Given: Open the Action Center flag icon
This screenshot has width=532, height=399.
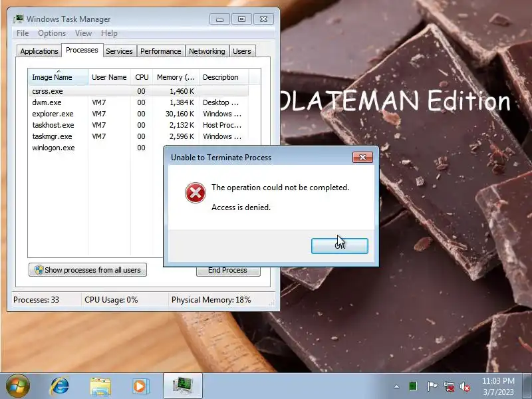Looking at the screenshot, I should [x=432, y=386].
